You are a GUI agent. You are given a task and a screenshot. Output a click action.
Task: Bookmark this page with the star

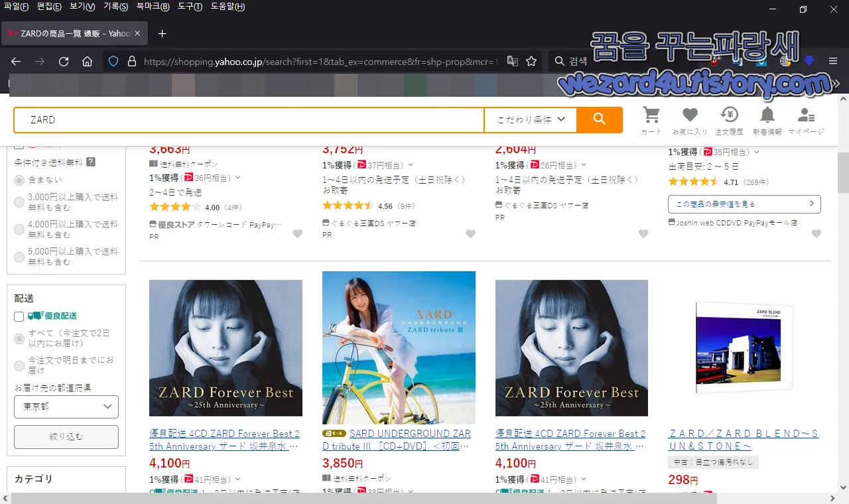(x=531, y=62)
